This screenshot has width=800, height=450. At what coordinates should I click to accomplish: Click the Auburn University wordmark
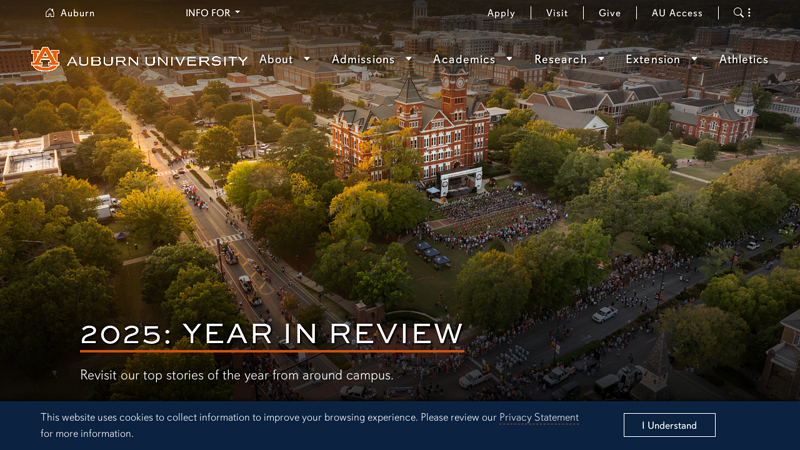(x=157, y=61)
